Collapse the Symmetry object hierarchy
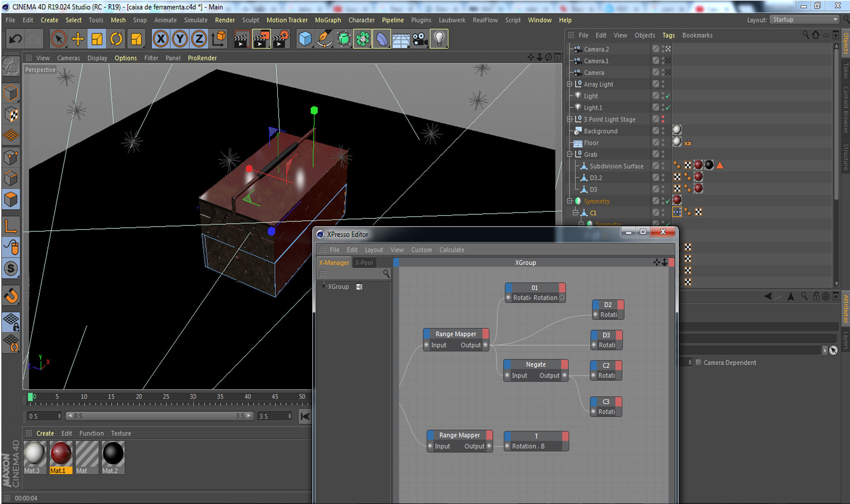This screenshot has height=504, width=850. tap(569, 201)
